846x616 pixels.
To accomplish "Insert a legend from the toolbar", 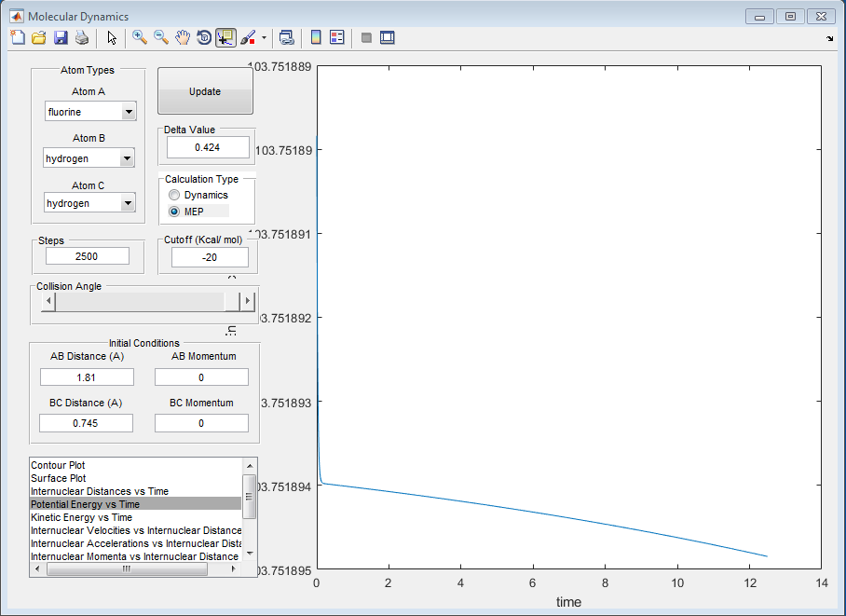I will 337,37.
